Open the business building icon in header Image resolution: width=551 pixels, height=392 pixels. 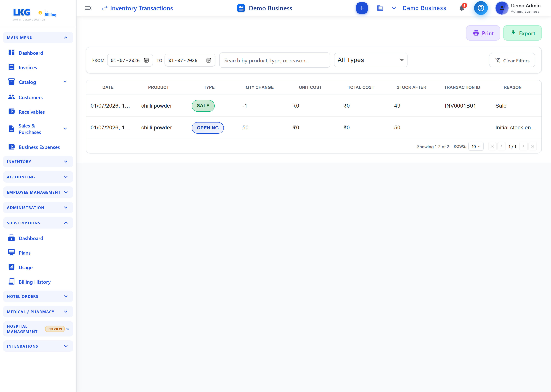(x=380, y=8)
